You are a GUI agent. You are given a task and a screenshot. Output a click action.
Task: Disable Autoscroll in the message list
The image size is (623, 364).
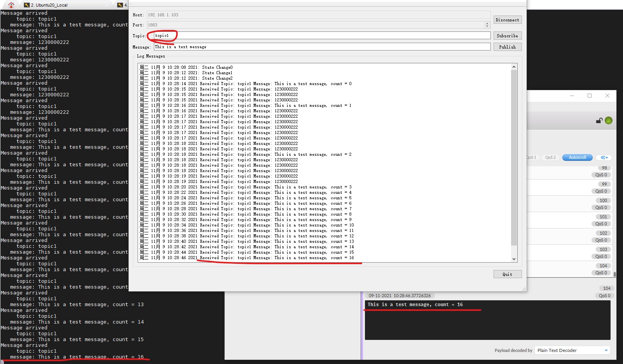[577, 157]
